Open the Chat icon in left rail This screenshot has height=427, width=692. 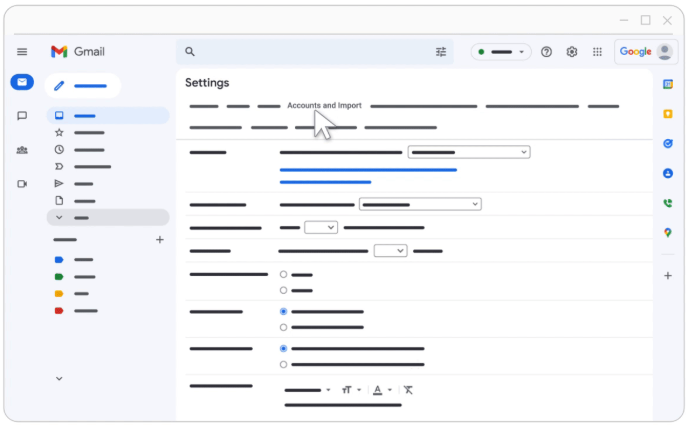[x=22, y=116]
